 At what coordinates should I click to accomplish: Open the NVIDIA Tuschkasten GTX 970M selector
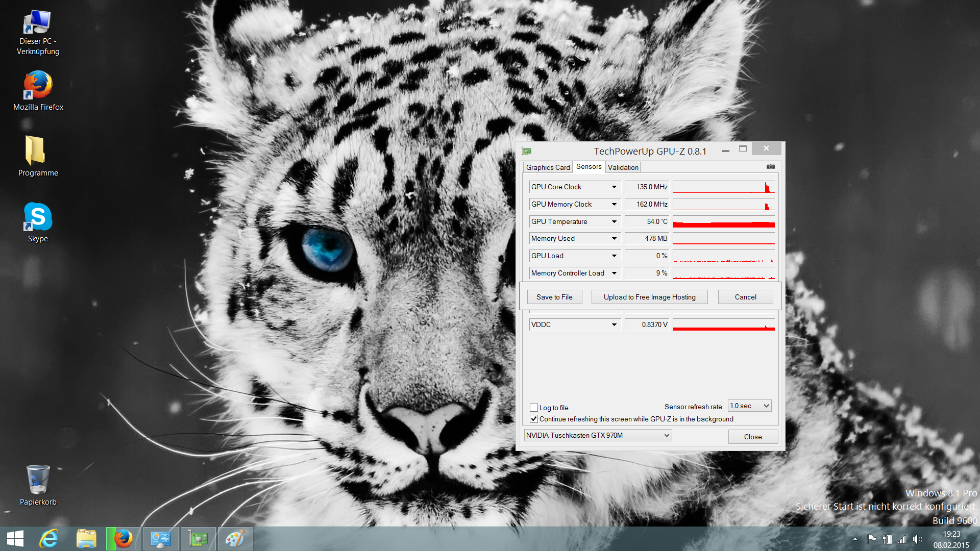(598, 435)
